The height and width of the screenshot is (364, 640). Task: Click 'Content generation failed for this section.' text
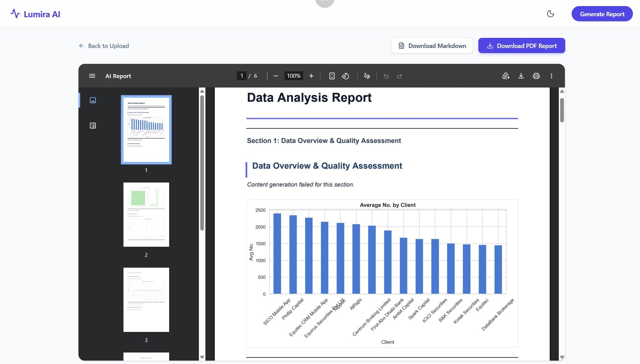point(301,185)
